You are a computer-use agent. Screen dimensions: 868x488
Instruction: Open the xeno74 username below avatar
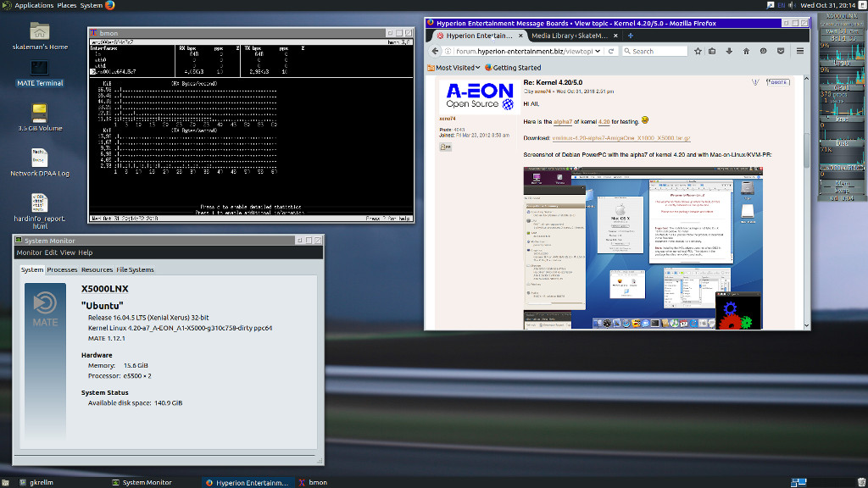448,119
